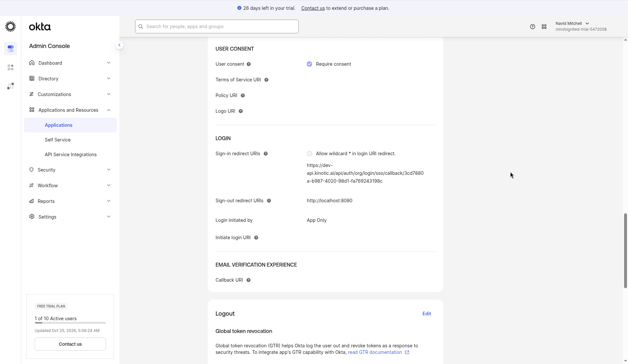Screen dimensions: 628x364
Task: Click the Reports chart icon
Action: [31, 201]
